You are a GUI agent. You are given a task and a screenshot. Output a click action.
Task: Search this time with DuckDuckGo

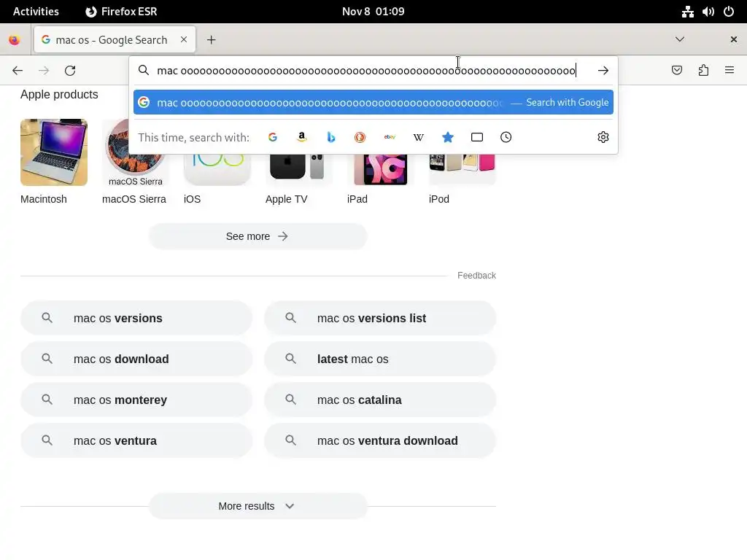tap(360, 137)
